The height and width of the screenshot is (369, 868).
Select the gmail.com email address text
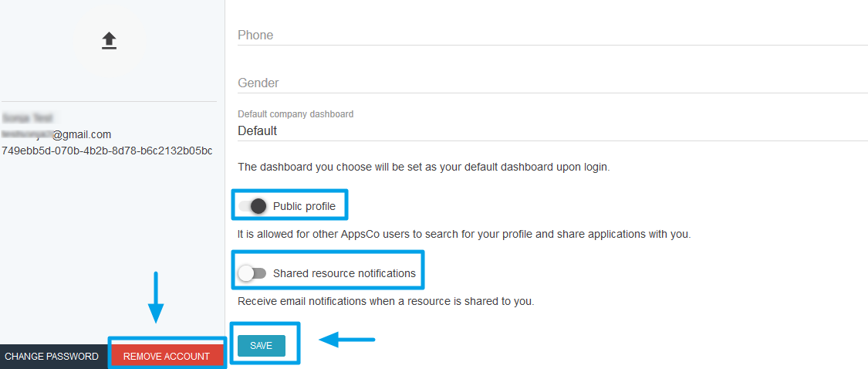[56, 134]
